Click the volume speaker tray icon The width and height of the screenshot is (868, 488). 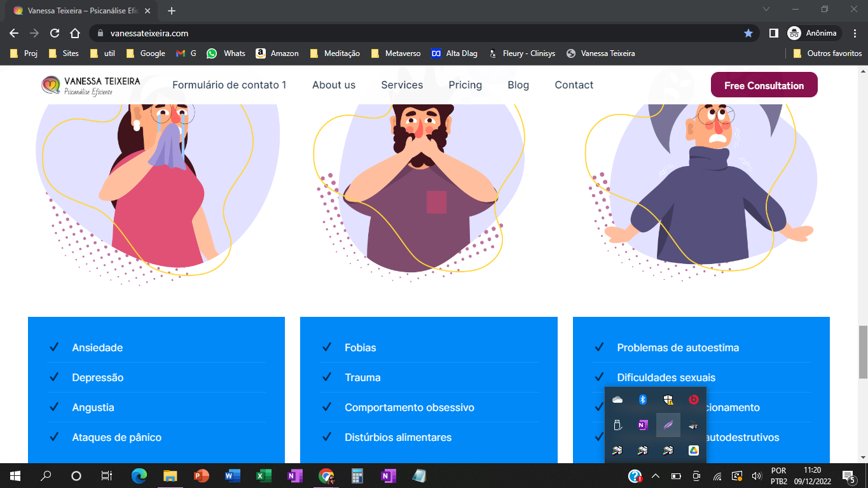(x=757, y=475)
